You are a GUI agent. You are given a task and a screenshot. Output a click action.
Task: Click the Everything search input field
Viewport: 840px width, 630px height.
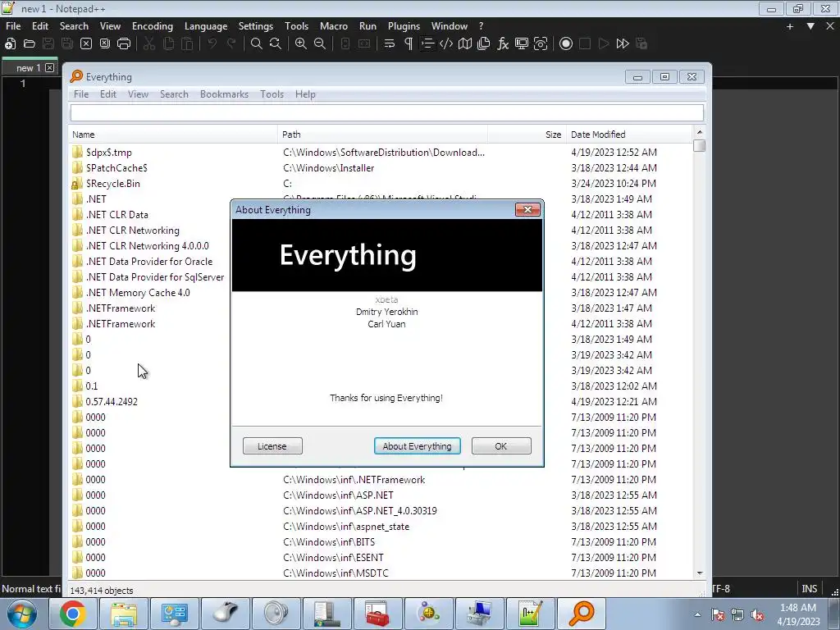pyautogui.click(x=386, y=112)
